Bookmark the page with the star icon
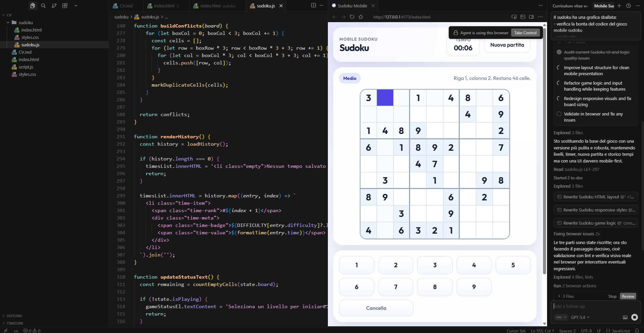Viewport: 644px width, 333px height. (x=361, y=17)
